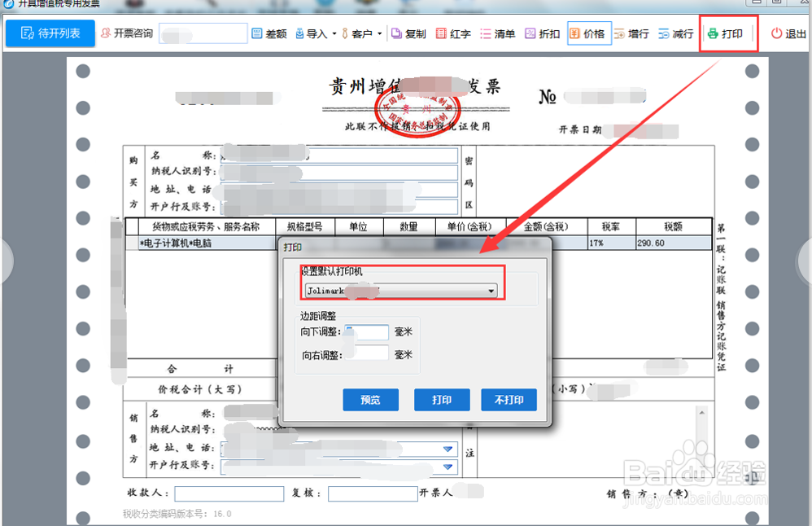Click the 数量 column header
Screen dimensions: 812x526
pyautogui.click(x=408, y=226)
